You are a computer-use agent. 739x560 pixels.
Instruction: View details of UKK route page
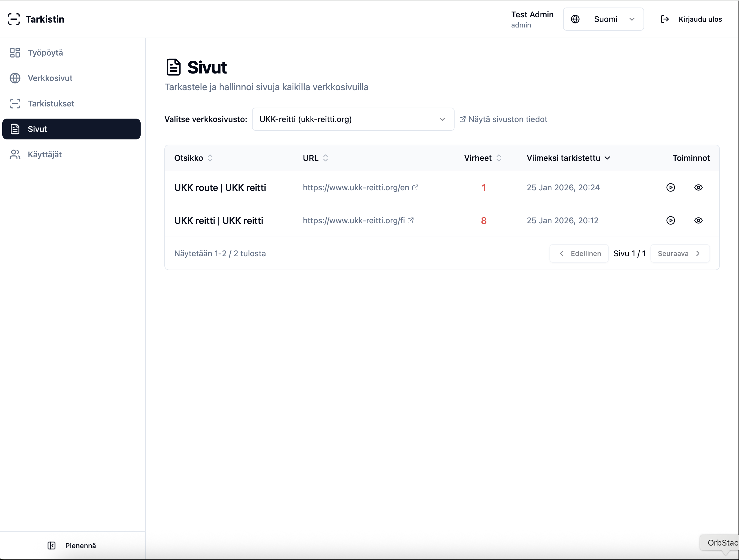pyautogui.click(x=698, y=187)
